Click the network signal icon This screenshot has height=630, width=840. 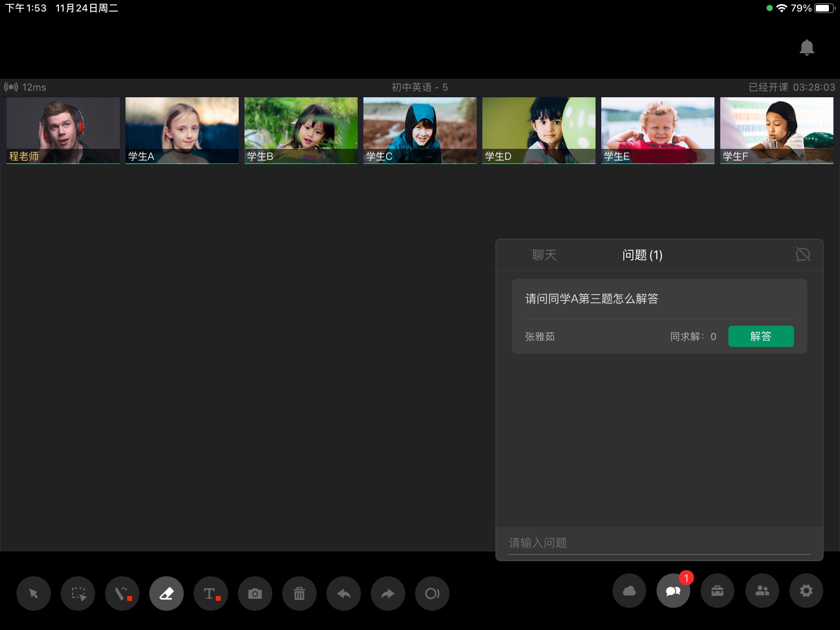(x=11, y=87)
